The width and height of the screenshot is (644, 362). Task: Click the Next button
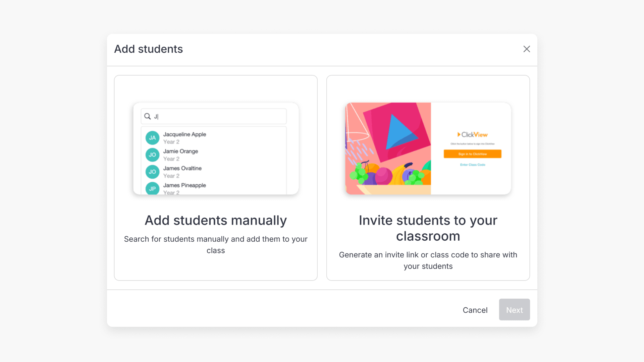(x=514, y=310)
